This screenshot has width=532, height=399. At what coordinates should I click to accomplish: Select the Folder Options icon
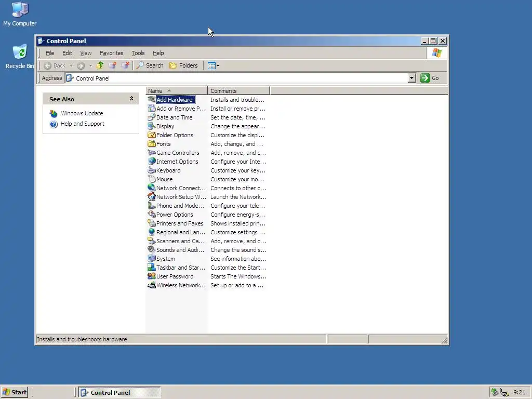click(x=152, y=135)
